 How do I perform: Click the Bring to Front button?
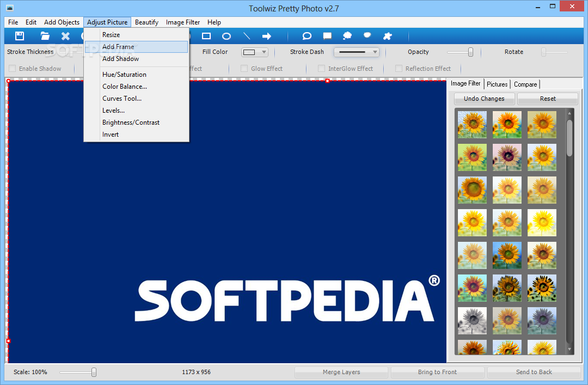(x=437, y=372)
